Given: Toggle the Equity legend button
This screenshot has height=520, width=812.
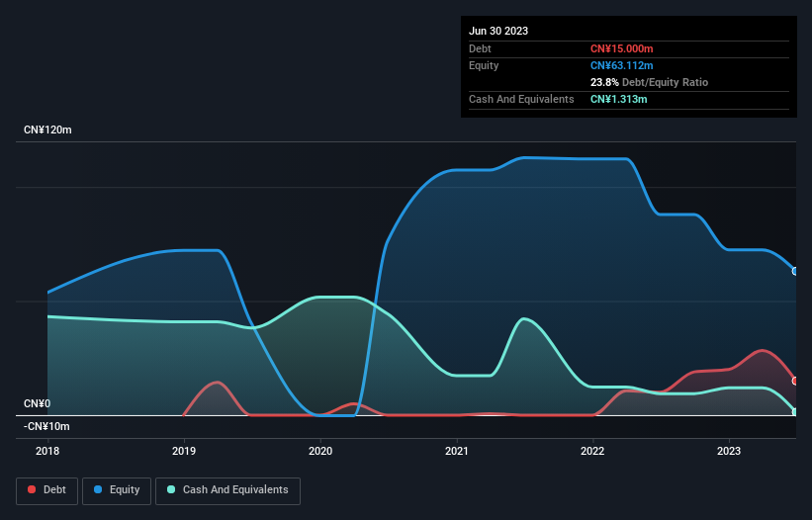Looking at the screenshot, I should point(117,490).
